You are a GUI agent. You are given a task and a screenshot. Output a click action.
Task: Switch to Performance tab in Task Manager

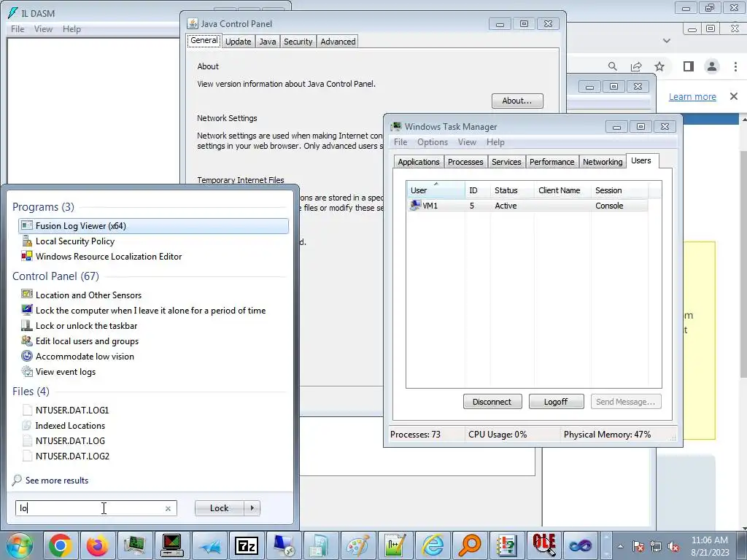coord(551,162)
